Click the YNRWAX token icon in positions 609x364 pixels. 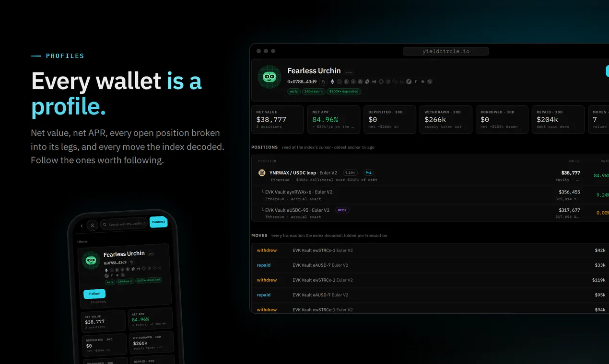click(x=262, y=173)
